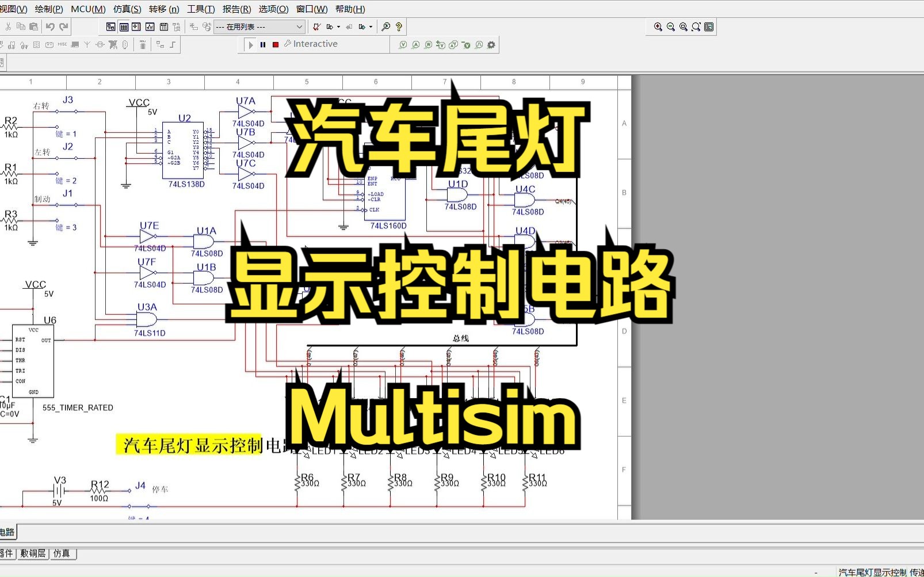This screenshot has height=577, width=924.
Task: Open the 视图(V) menu
Action: click(13, 9)
